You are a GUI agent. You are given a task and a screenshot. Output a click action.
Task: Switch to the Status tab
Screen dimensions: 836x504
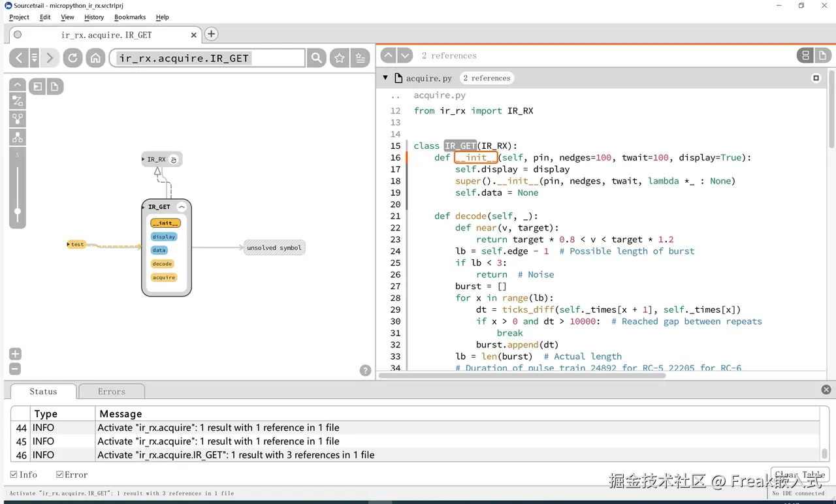pyautogui.click(x=43, y=392)
